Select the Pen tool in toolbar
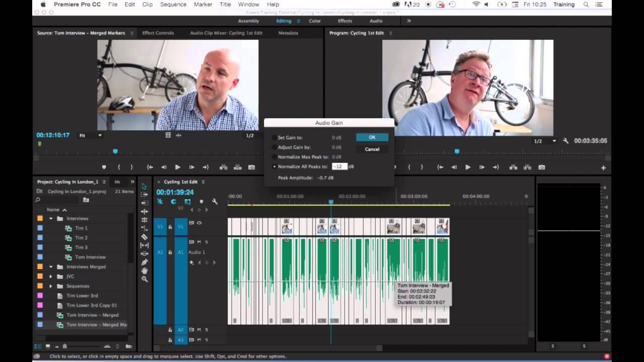The width and height of the screenshot is (644, 362). pos(144,262)
